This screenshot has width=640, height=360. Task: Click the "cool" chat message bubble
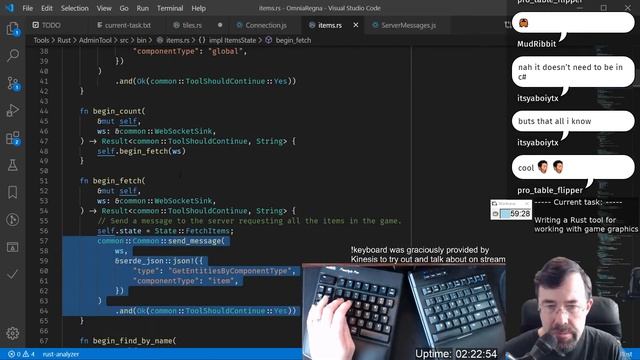573,167
